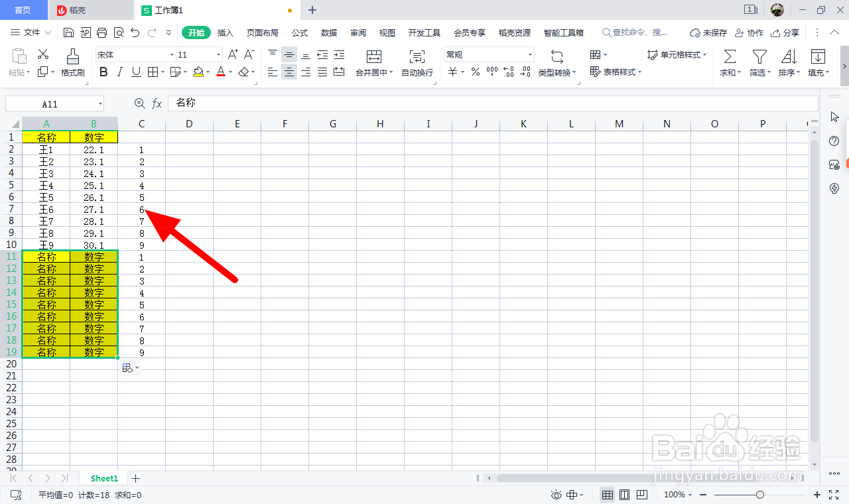This screenshot has height=504, width=849.
Task: Click the Undo arrow icon
Action: 135,32
